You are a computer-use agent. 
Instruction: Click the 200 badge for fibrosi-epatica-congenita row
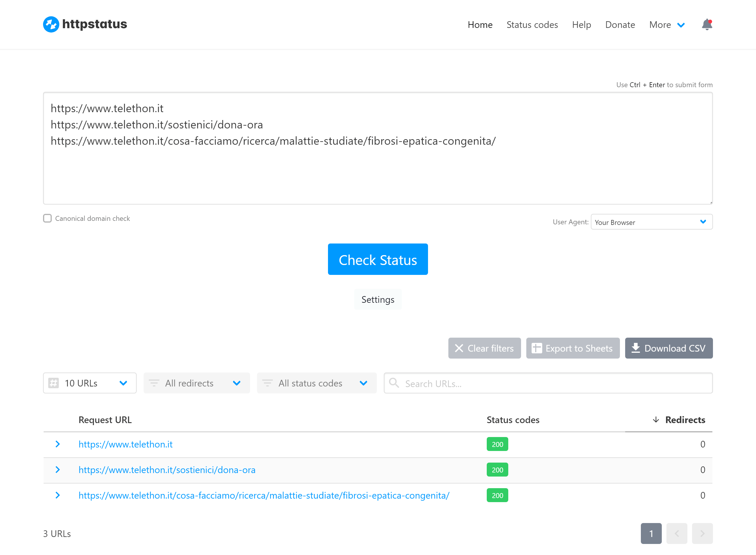pos(497,495)
